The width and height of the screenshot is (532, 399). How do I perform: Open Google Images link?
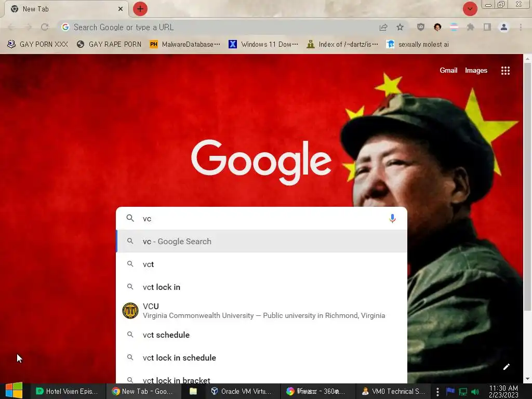[476, 70]
